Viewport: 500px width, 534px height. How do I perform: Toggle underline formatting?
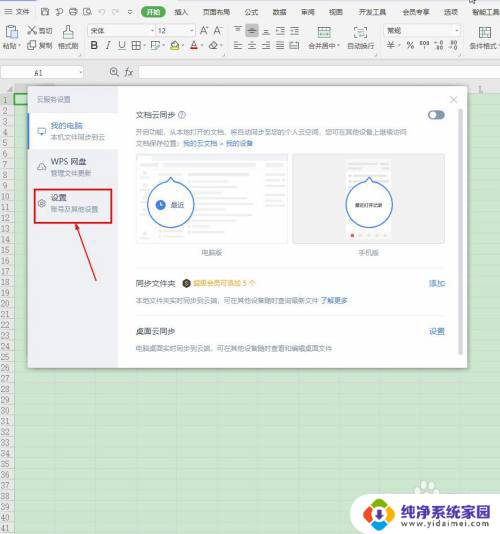pyautogui.click(x=122, y=45)
